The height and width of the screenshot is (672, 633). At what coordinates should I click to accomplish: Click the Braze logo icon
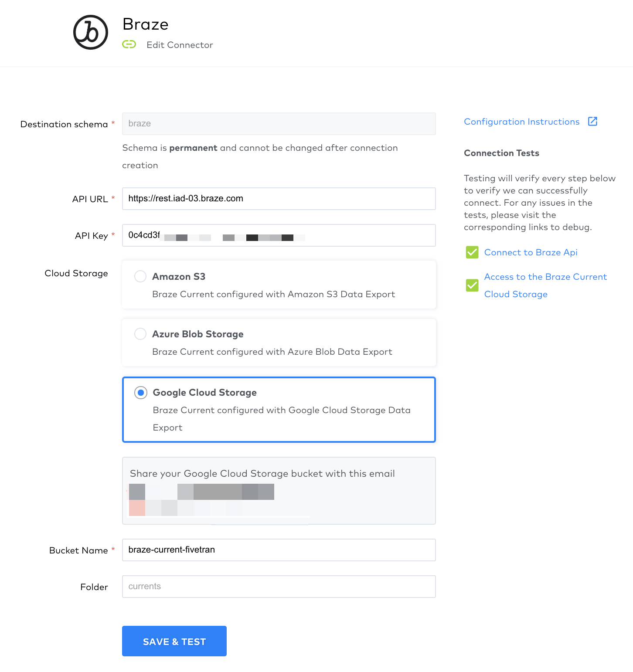pos(91,32)
